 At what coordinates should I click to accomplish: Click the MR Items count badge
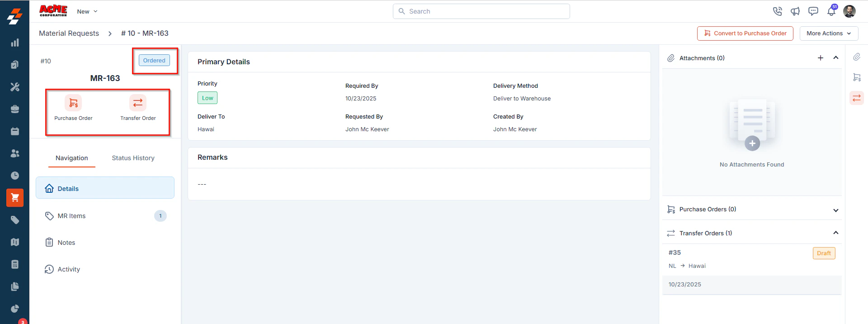[160, 216]
